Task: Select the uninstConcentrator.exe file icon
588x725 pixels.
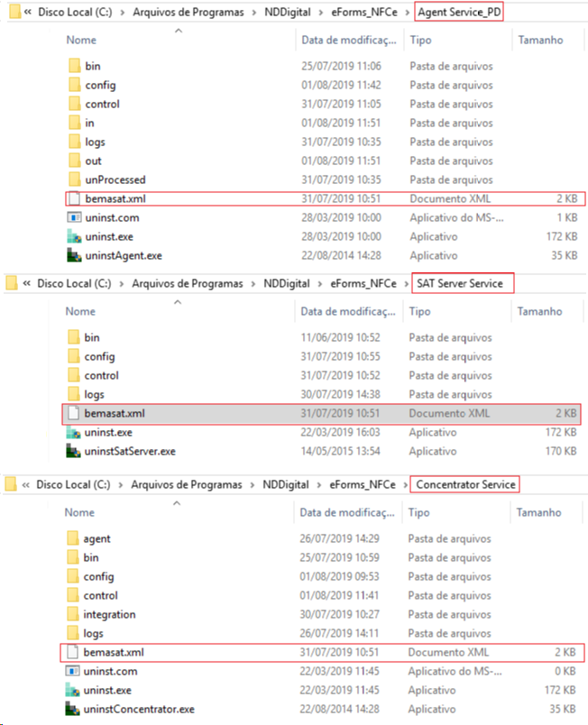Action: coord(72,709)
